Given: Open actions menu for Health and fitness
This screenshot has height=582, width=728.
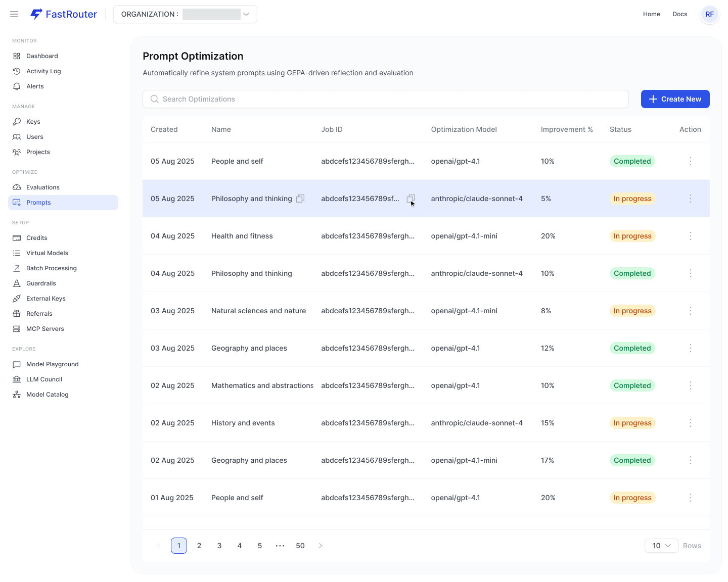Looking at the screenshot, I should point(691,236).
